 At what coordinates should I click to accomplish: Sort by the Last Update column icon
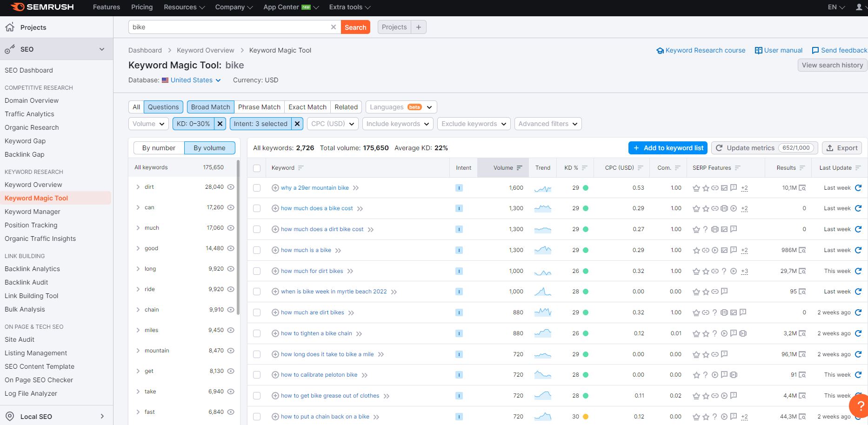858,168
